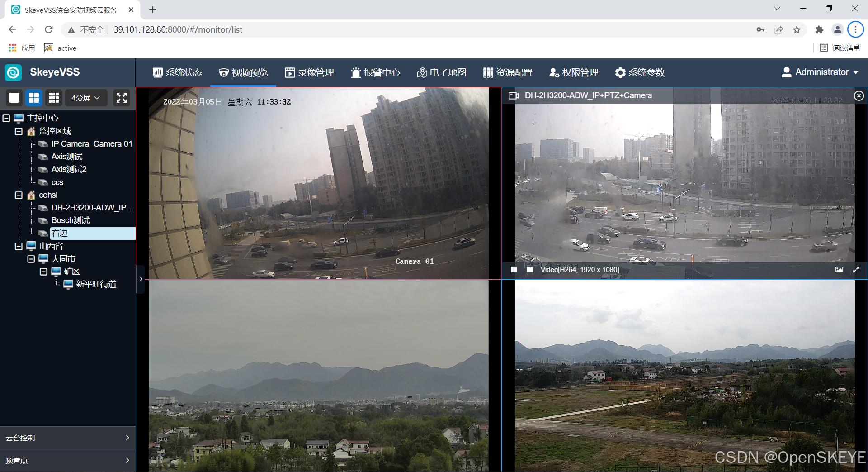Open the 资源配置 tab
This screenshot has height=472, width=868.
[507, 72]
